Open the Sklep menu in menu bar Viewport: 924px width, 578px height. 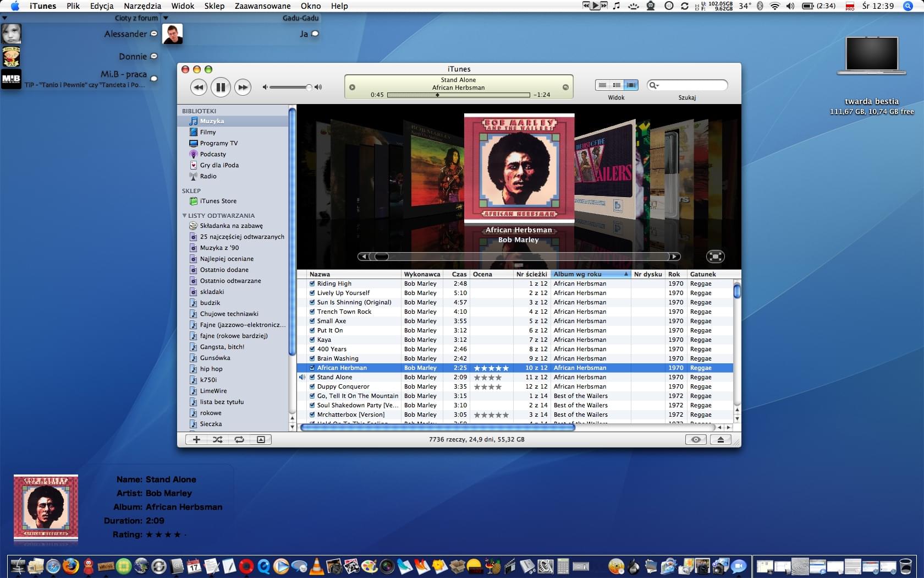[x=214, y=6]
